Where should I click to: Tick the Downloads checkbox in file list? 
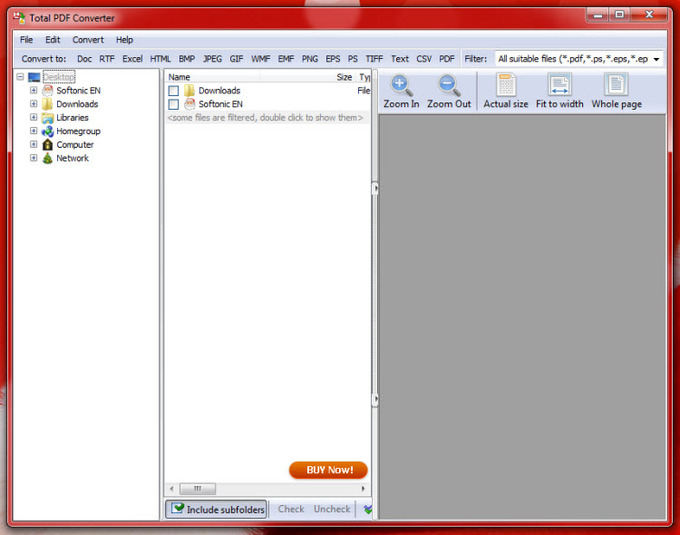coord(173,91)
